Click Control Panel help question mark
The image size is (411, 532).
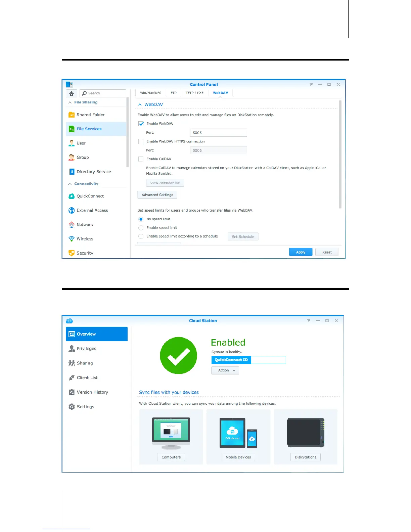tap(311, 85)
